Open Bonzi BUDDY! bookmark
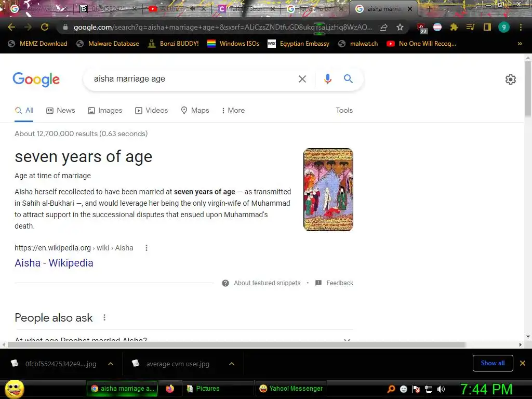Screen dimensions: 532x399 click(x=174, y=44)
